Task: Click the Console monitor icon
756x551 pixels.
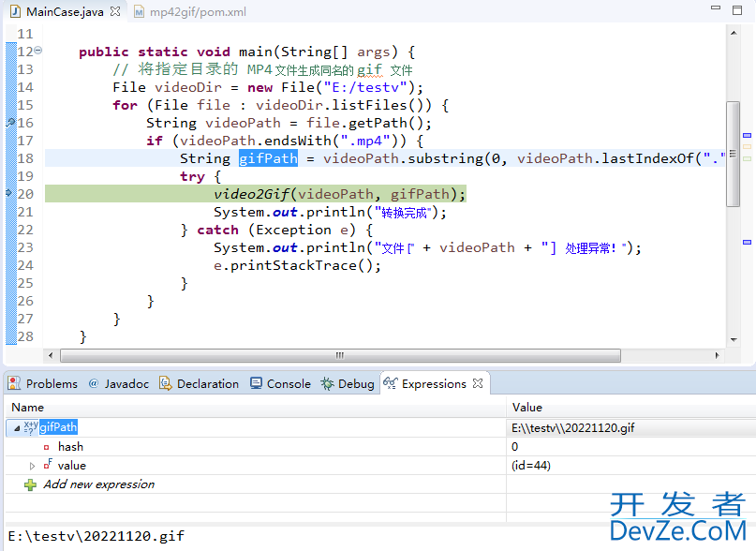Action: click(256, 383)
